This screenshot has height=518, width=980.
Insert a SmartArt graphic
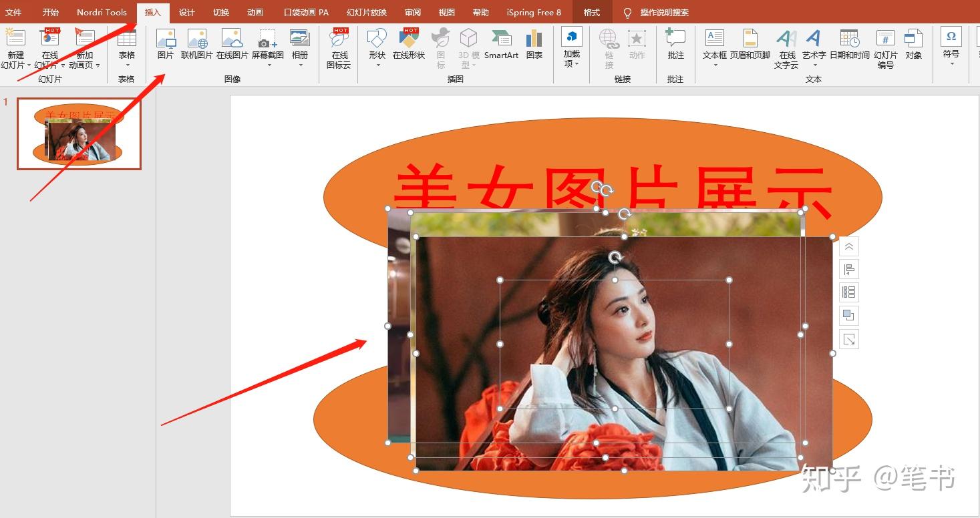click(500, 47)
